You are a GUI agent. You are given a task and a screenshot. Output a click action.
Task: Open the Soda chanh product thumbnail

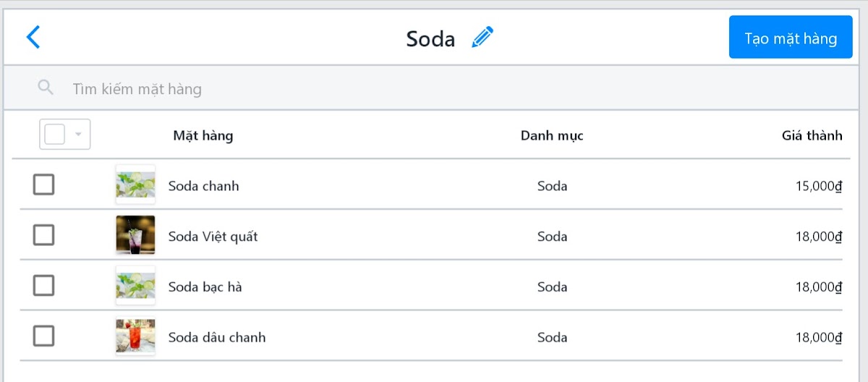pyautogui.click(x=135, y=185)
